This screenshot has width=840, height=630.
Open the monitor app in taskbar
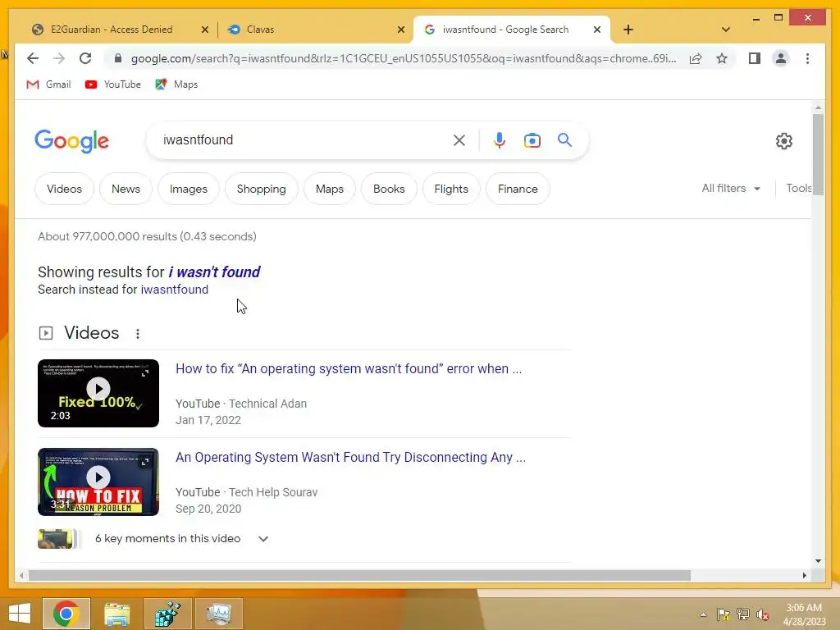tap(219, 614)
